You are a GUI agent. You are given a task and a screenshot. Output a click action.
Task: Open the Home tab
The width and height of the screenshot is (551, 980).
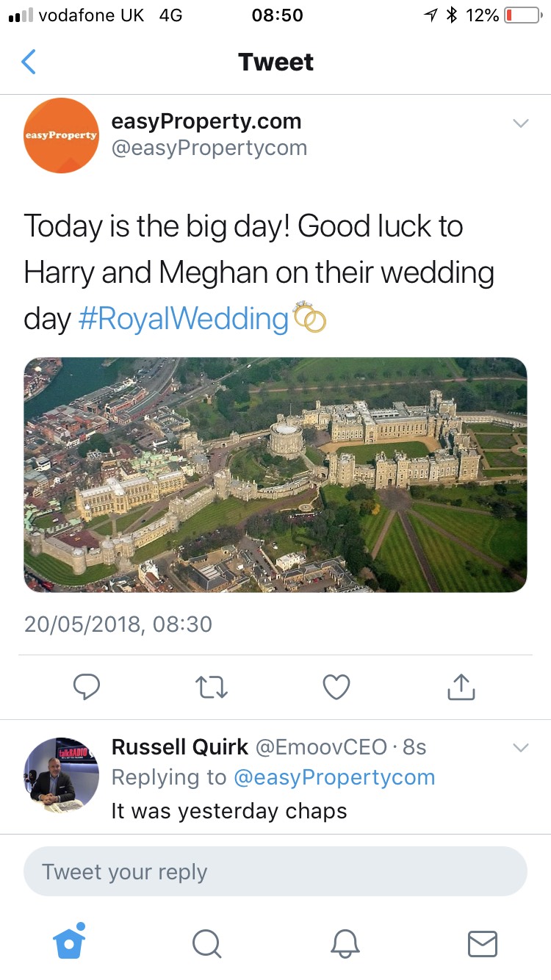69,942
